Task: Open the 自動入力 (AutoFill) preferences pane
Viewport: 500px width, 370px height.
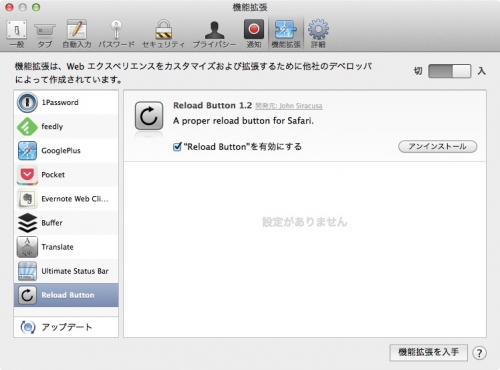Action: coord(77,34)
